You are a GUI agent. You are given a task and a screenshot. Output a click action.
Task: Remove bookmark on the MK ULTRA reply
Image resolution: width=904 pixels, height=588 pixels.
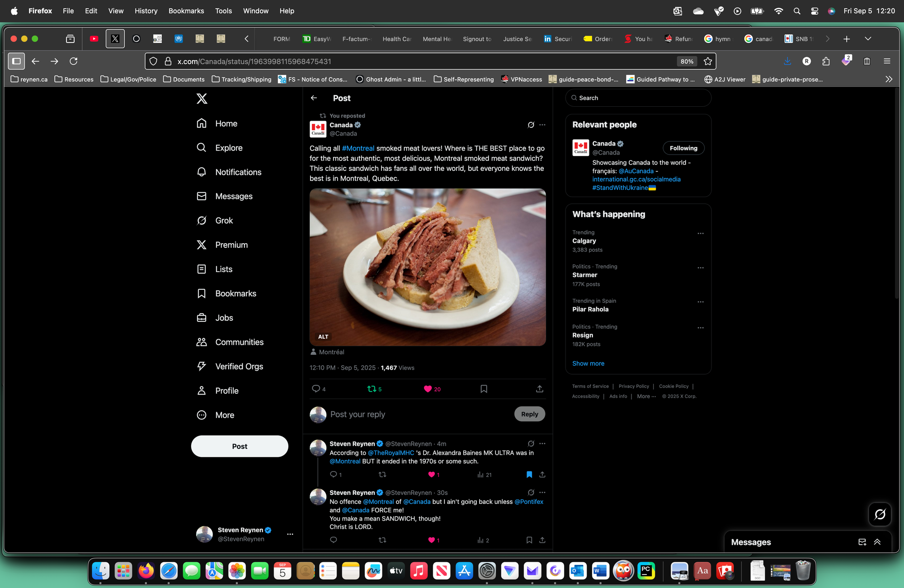point(529,475)
